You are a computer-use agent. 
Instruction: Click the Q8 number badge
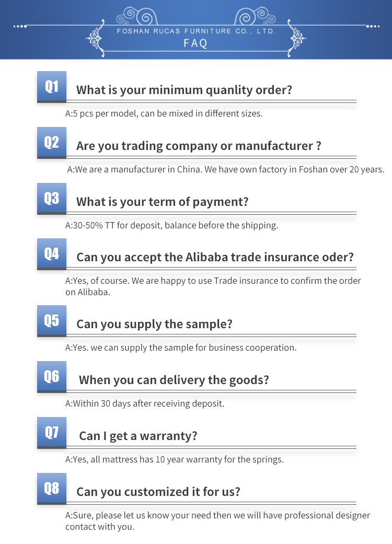(x=52, y=488)
